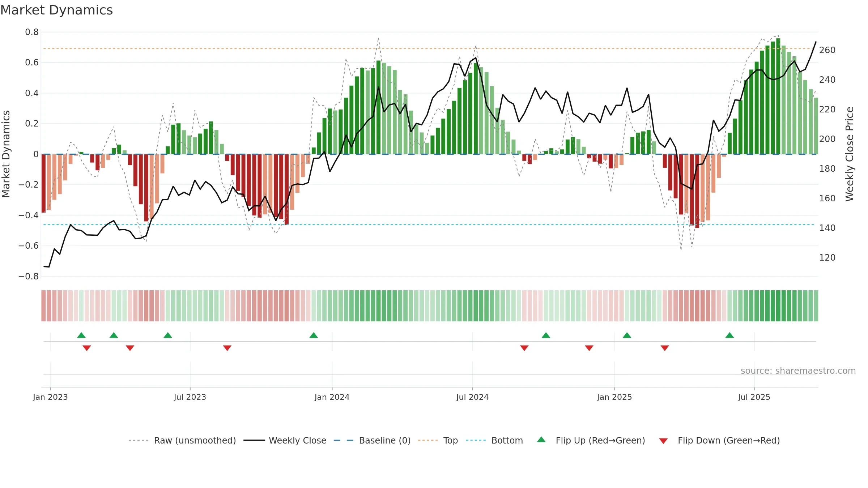Toggle the Baseline (0) legend entry
The width and height of the screenshot is (868, 488).
click(372, 440)
